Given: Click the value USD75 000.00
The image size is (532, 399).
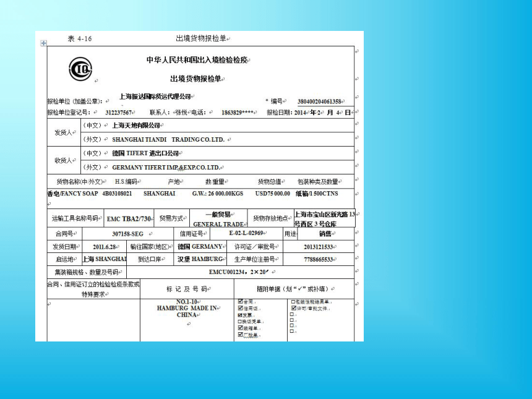Looking at the screenshot, I should pos(273,194).
